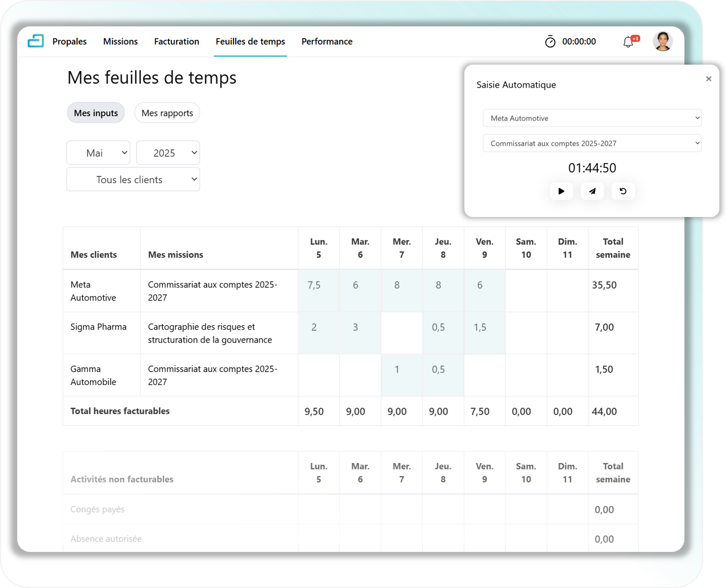Open the notifications bell
Viewport: 728px width, 588px height.
point(628,41)
